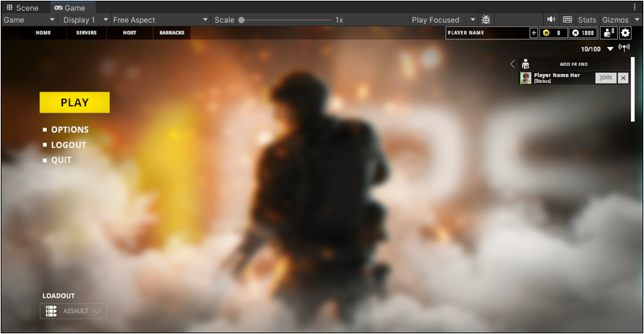This screenshot has height=334, width=644.
Task: Click the white coin icon showing 1000
Action: (575, 33)
